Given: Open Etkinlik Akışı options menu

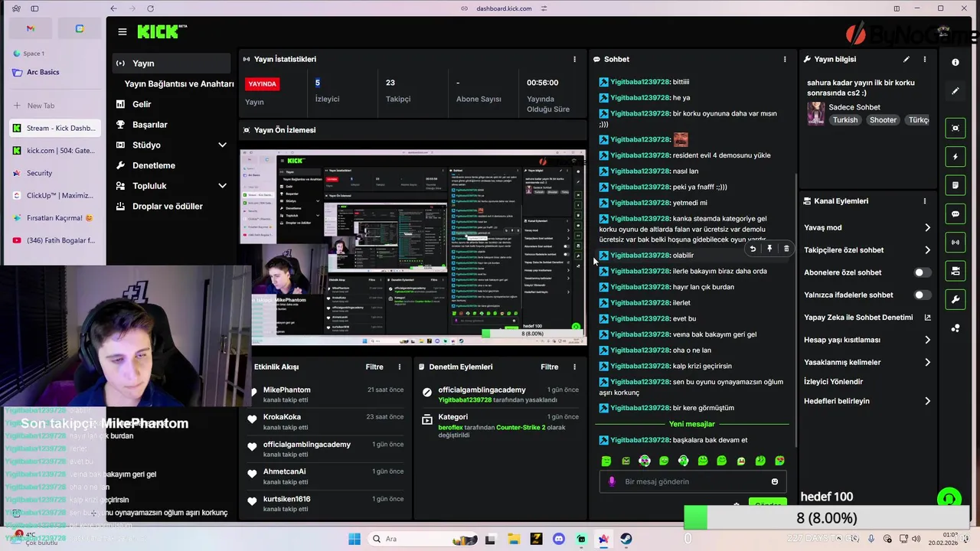Looking at the screenshot, I should (399, 367).
